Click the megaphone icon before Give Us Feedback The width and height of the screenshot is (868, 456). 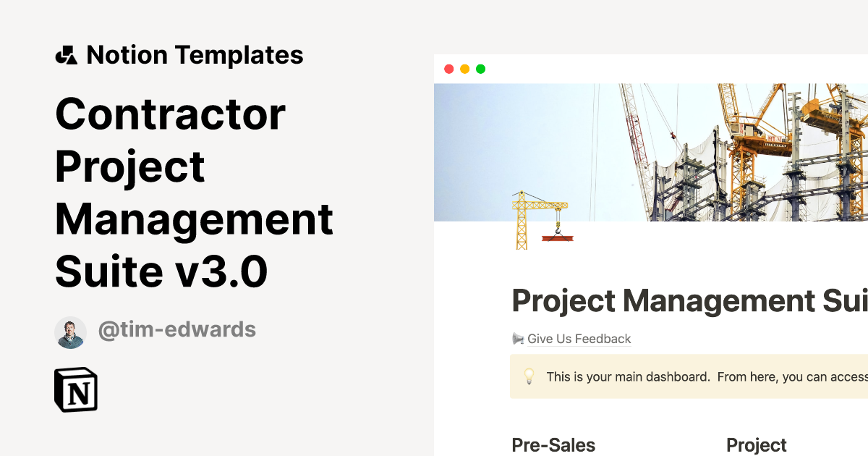[516, 338]
